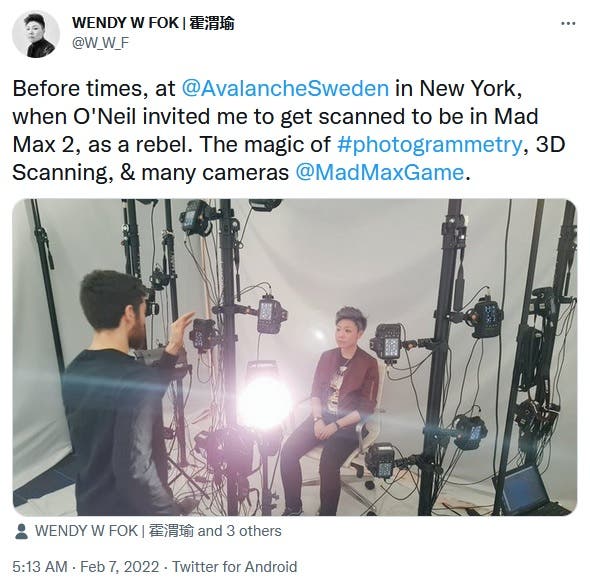Click the tweet text mentioning Mad Max 2

289,131
